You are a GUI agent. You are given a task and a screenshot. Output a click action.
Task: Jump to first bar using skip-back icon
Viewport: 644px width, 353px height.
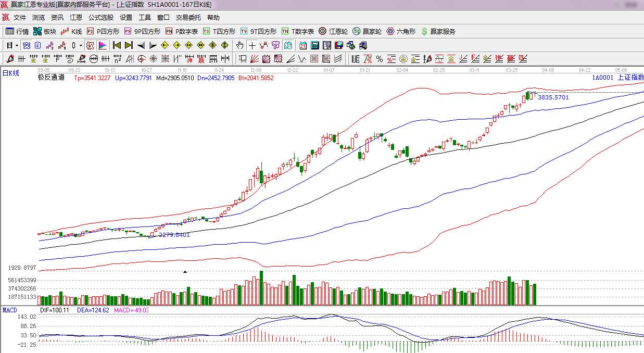click(x=117, y=45)
